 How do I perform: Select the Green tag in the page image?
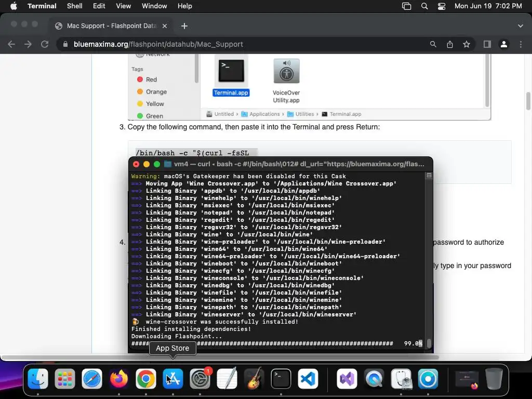pyautogui.click(x=150, y=116)
